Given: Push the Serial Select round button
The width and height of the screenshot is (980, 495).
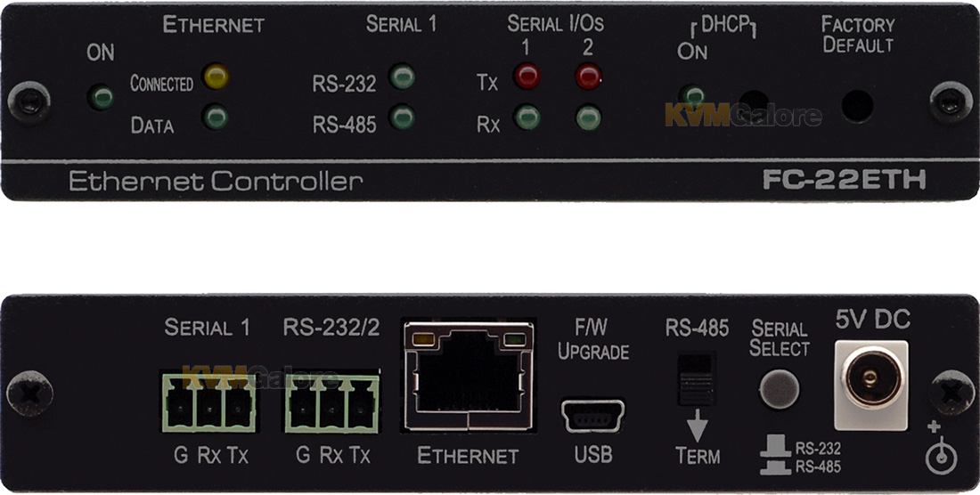Looking at the screenshot, I should click(780, 388).
